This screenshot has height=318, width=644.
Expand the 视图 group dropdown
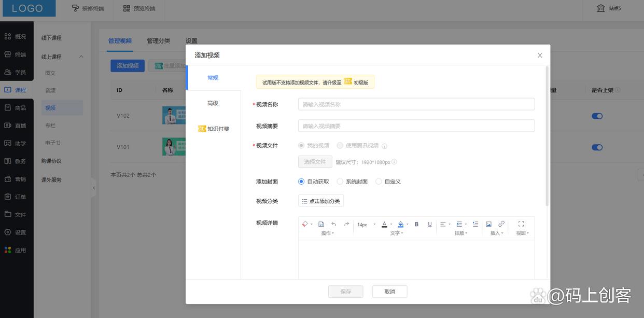[x=522, y=233]
